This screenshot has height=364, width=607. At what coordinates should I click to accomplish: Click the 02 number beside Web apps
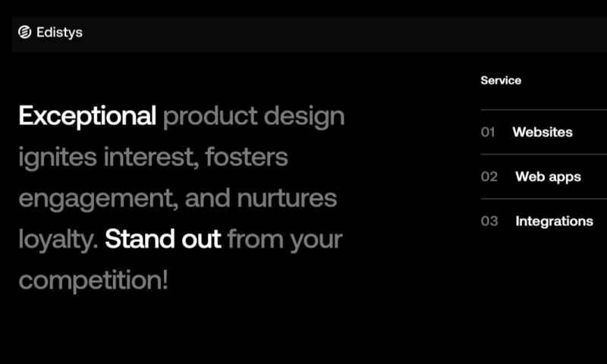tap(489, 177)
